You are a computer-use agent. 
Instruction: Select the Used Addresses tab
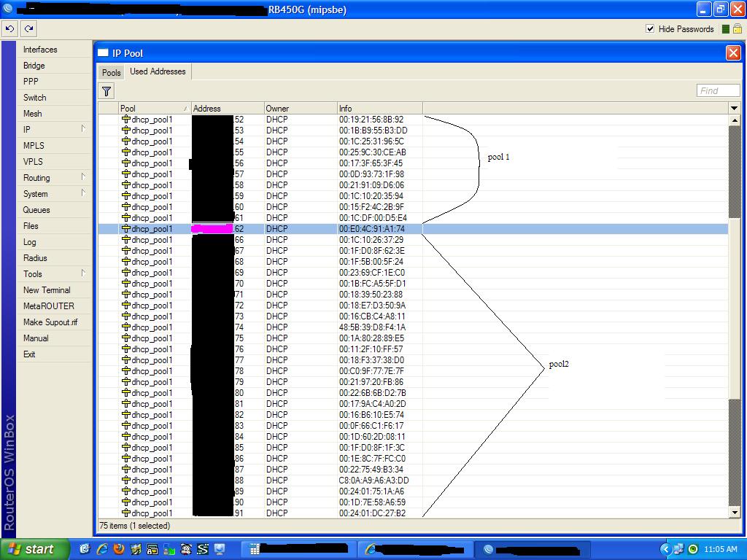click(x=158, y=71)
